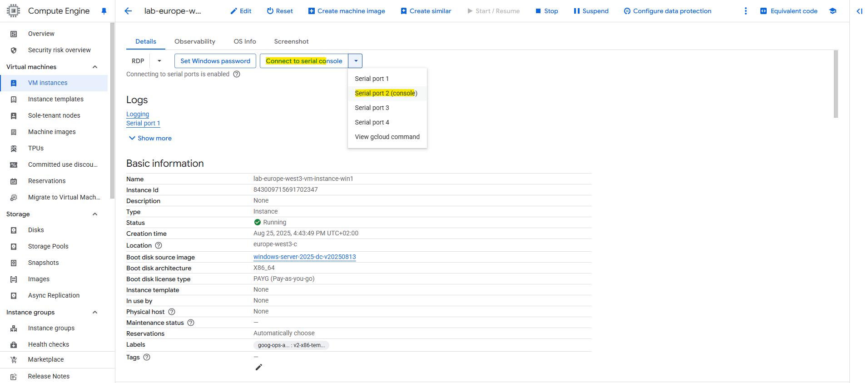Open Overview in sidebar
Viewport: 868px width, 383px height.
point(54,34)
